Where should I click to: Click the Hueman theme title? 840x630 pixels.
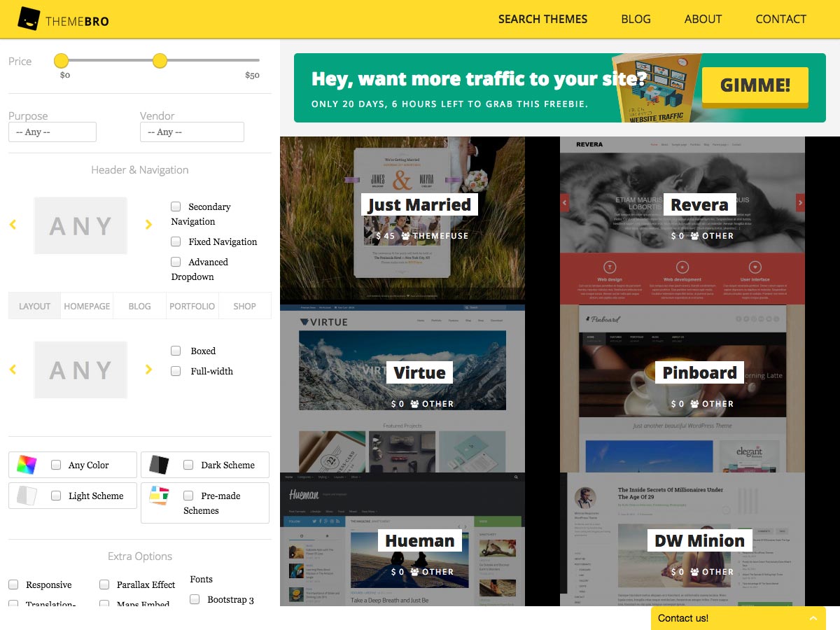click(x=419, y=540)
